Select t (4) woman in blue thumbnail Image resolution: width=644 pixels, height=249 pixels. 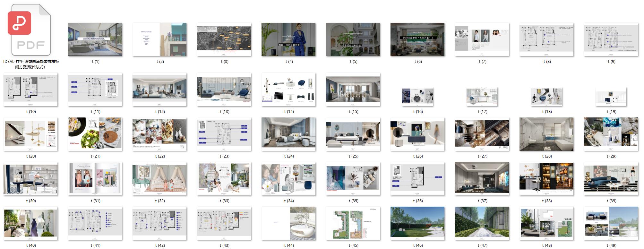(288, 39)
